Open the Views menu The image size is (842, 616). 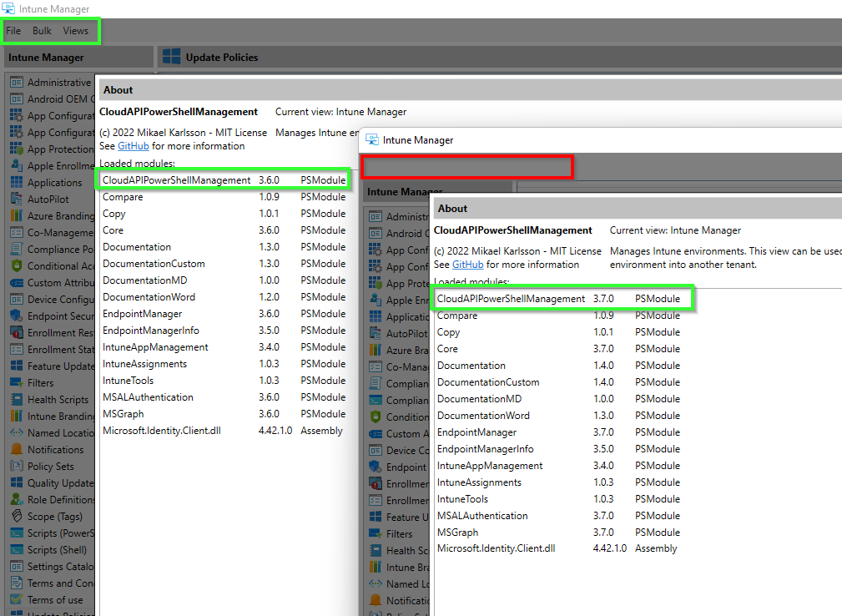[x=75, y=31]
